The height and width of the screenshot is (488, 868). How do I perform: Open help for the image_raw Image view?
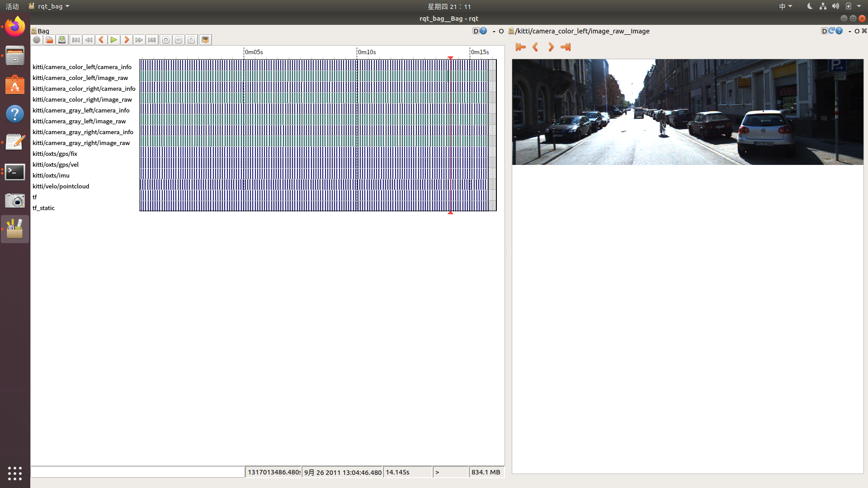[840, 31]
